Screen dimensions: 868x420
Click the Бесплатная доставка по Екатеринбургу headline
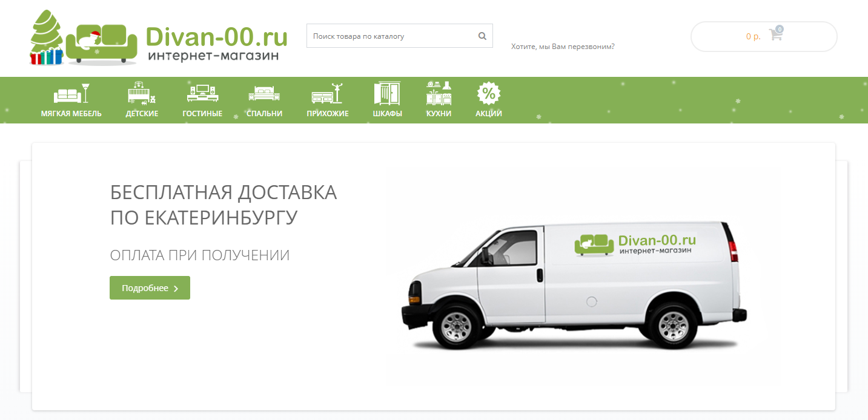point(224,205)
